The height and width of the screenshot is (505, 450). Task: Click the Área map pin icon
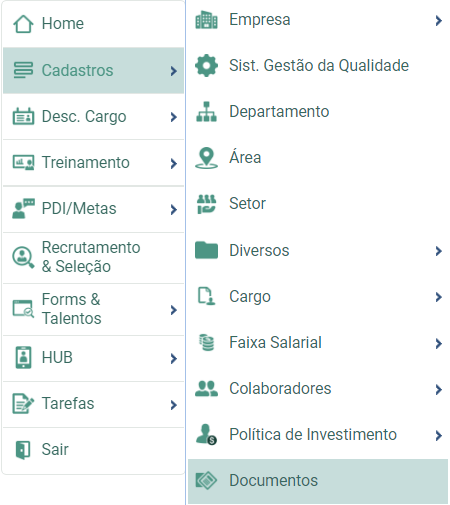[x=206, y=158]
